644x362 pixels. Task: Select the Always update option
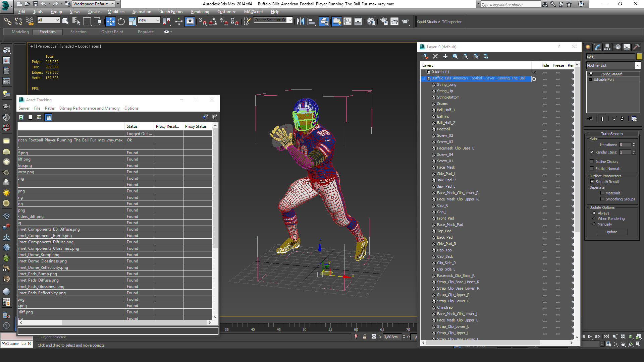pyautogui.click(x=594, y=213)
